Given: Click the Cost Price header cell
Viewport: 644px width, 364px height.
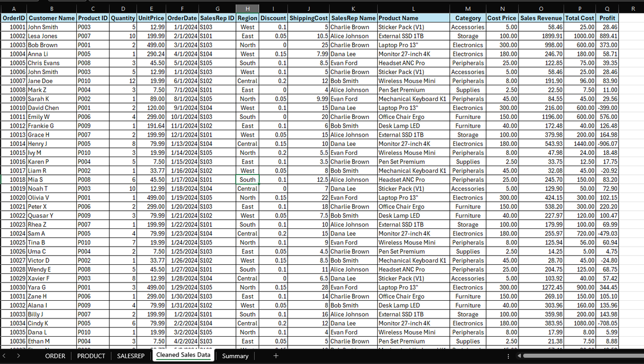Looking at the screenshot, I should point(502,18).
